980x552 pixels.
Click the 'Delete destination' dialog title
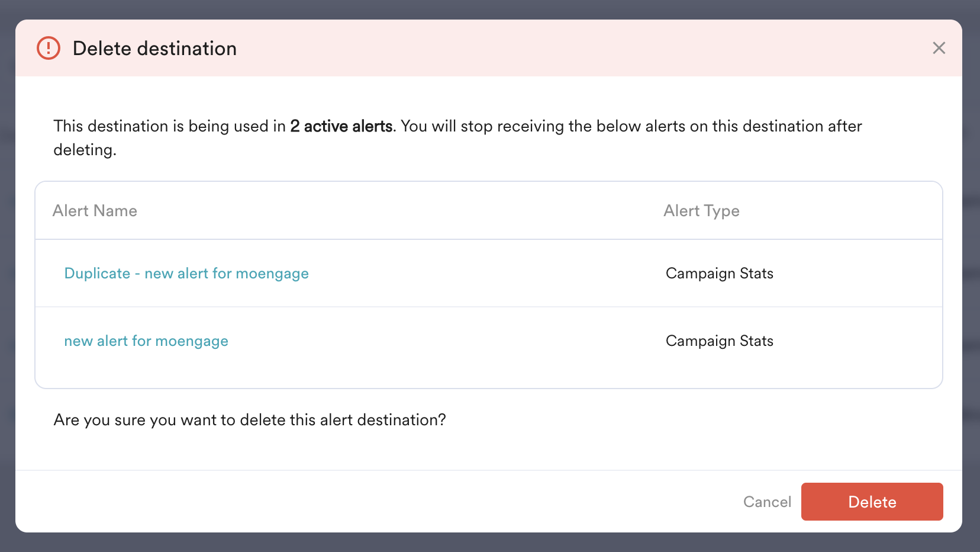[154, 49]
